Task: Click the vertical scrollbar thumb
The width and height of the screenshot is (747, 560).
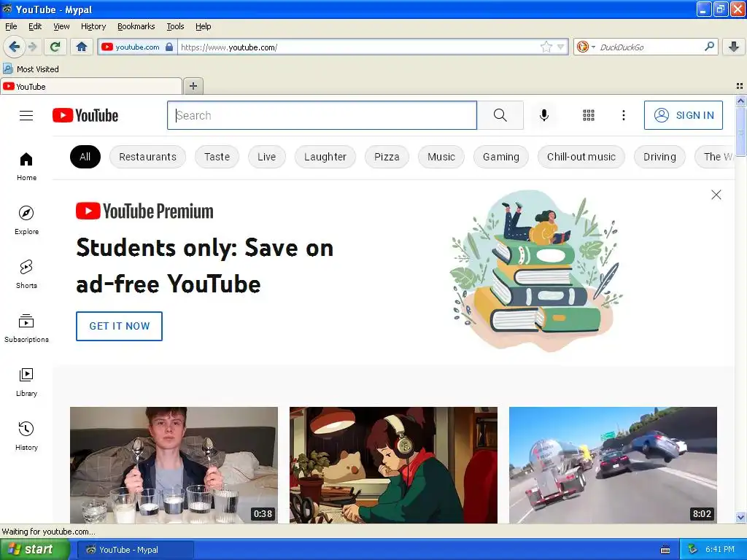Action: [x=740, y=131]
